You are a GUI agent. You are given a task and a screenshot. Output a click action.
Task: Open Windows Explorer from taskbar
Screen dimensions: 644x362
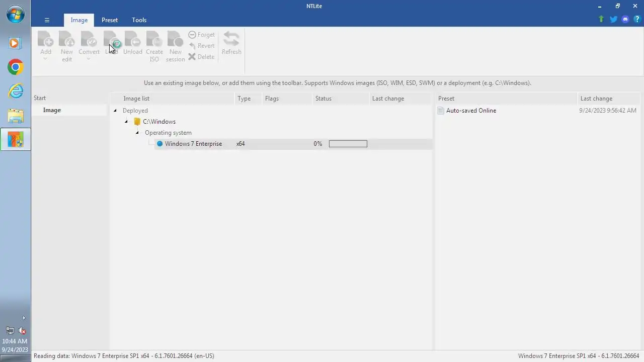point(16,116)
